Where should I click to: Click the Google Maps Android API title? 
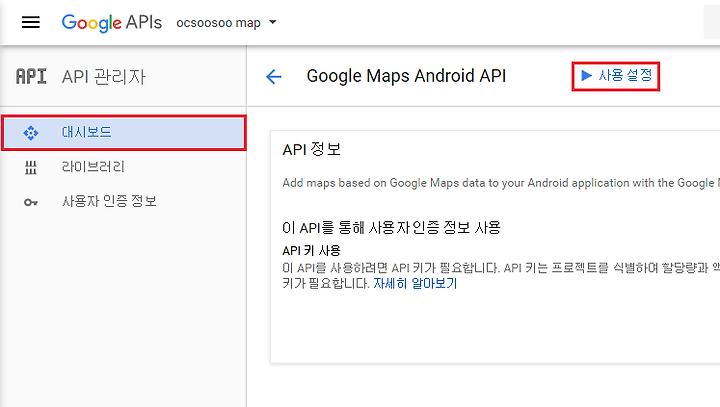[406, 76]
